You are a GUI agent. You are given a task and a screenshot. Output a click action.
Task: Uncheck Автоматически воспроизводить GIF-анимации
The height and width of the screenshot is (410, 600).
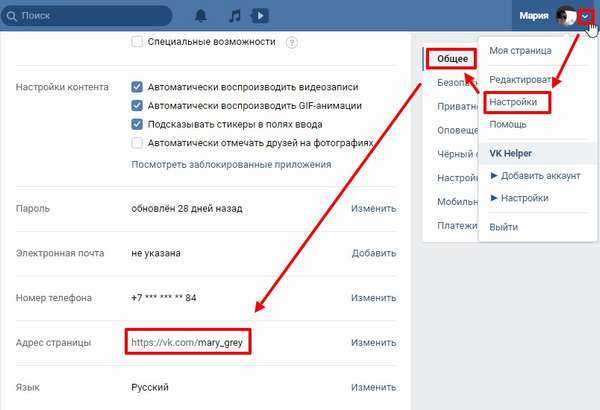coord(137,105)
